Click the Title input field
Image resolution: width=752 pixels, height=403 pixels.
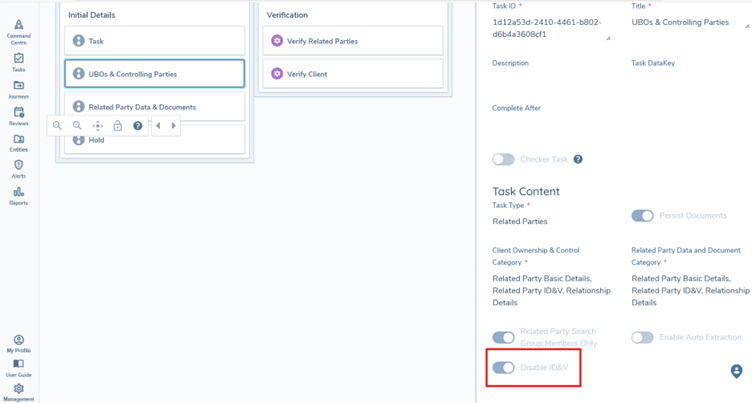tap(690, 22)
